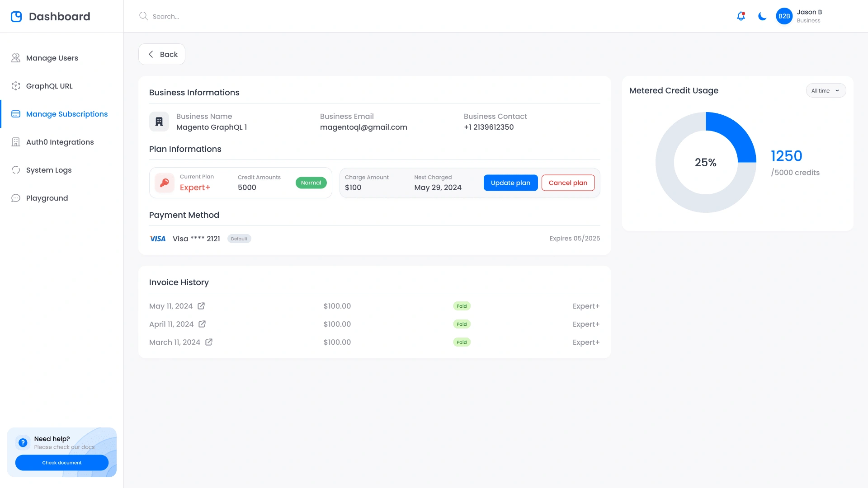Select Auth0 Integrations in sidebar

[x=60, y=142]
